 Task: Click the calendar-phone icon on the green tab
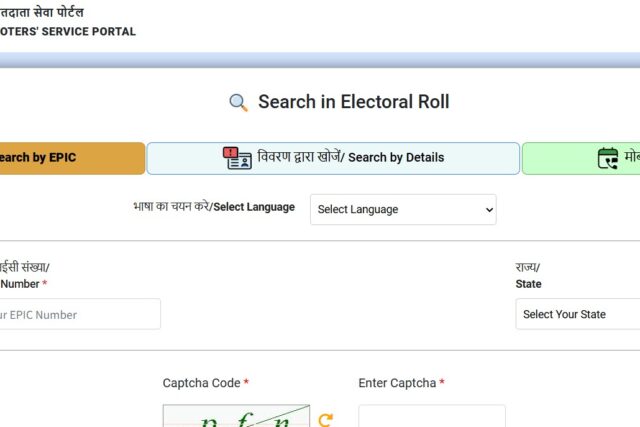coord(608,158)
